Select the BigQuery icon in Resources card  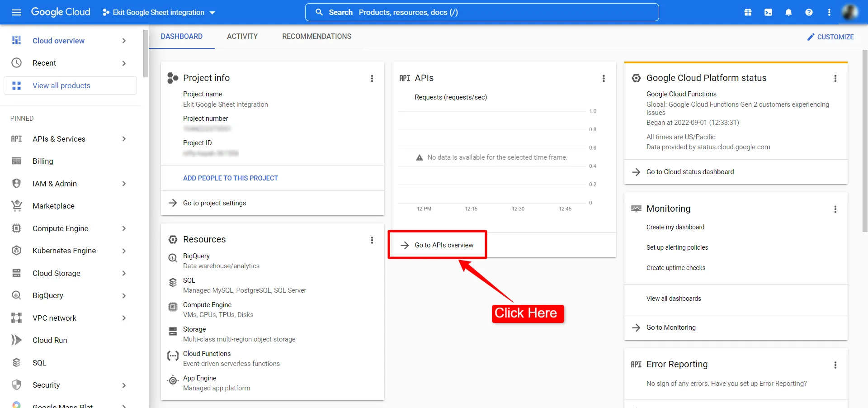point(173,258)
